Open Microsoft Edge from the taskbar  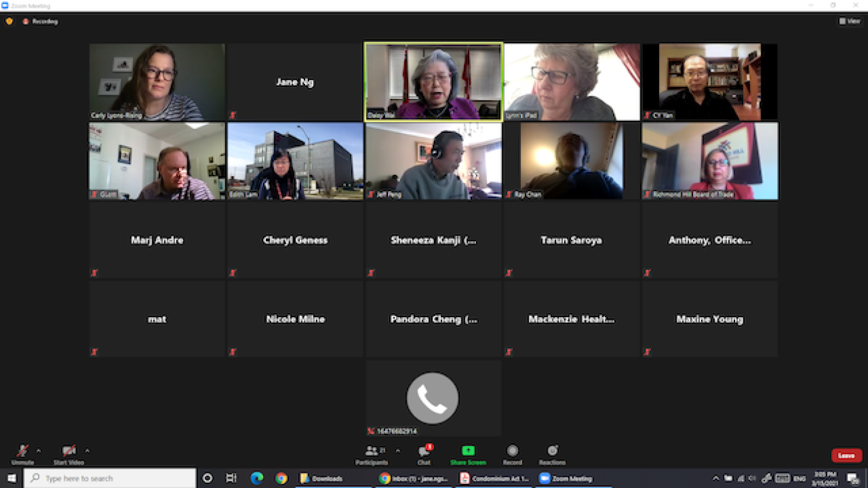256,478
